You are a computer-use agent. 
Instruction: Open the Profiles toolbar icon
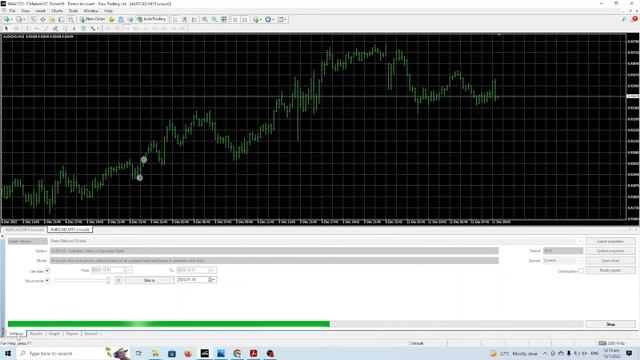tap(19, 19)
